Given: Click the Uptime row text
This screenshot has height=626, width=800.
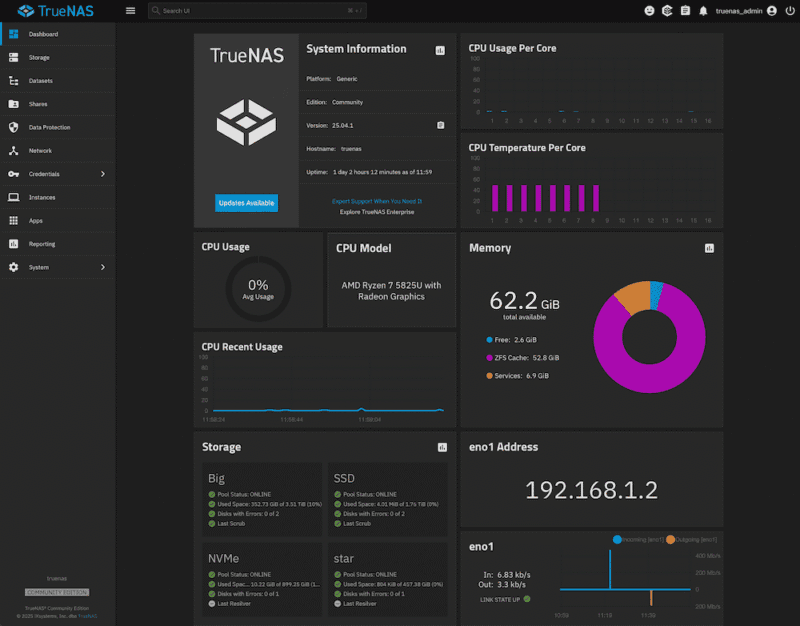Looking at the screenshot, I should pyautogui.click(x=369, y=172).
